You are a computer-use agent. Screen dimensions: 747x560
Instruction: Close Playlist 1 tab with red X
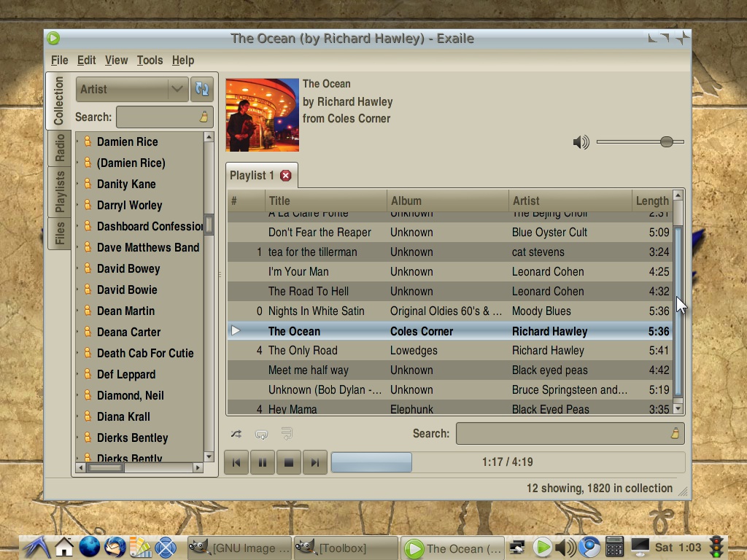(x=286, y=176)
